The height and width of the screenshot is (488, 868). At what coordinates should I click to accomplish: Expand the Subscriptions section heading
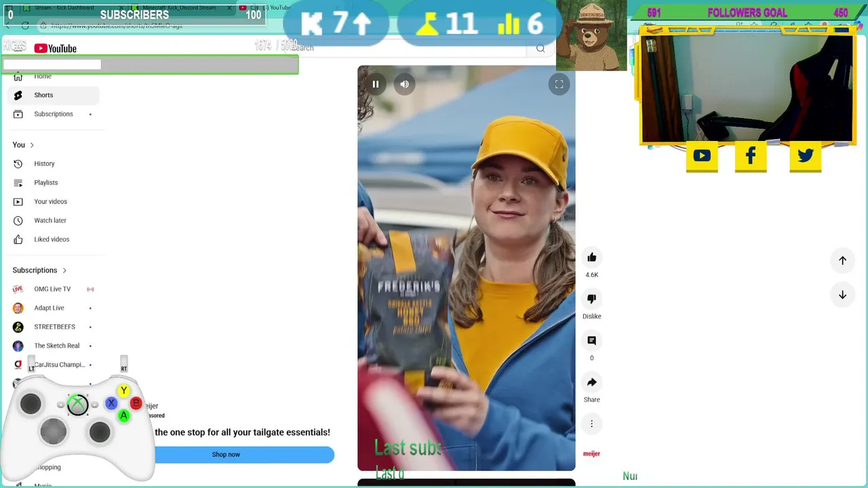coord(39,270)
